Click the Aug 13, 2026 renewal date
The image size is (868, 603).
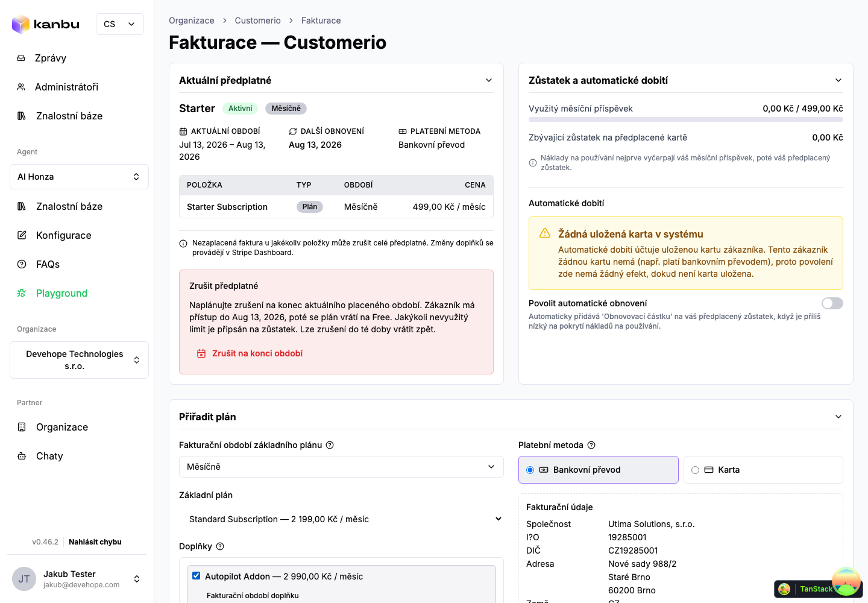click(315, 145)
